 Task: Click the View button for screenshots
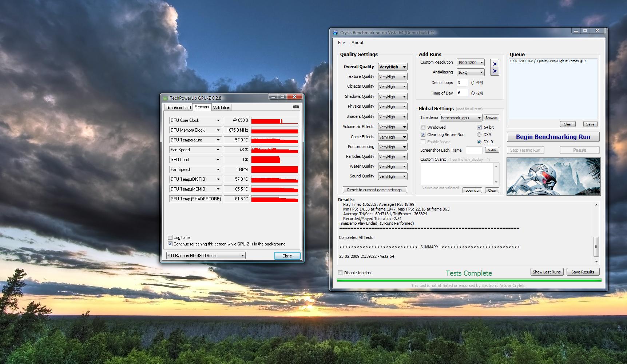492,150
